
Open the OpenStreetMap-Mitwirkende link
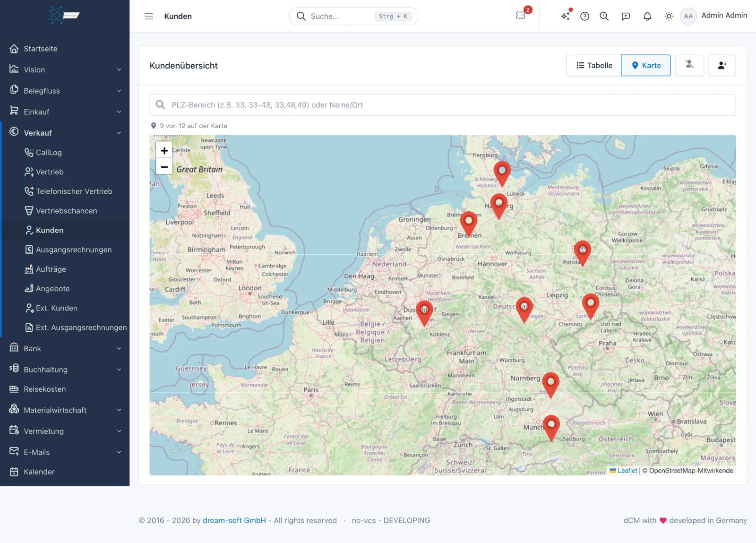tap(691, 471)
